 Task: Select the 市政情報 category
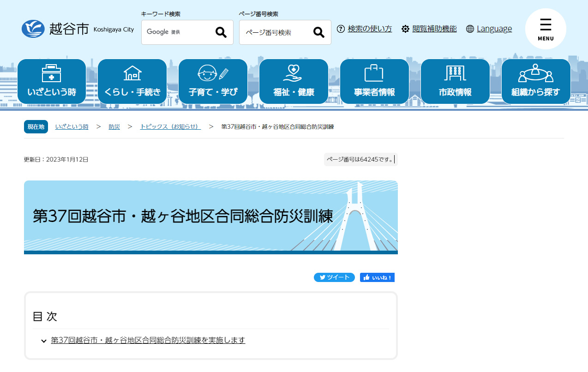(455, 82)
